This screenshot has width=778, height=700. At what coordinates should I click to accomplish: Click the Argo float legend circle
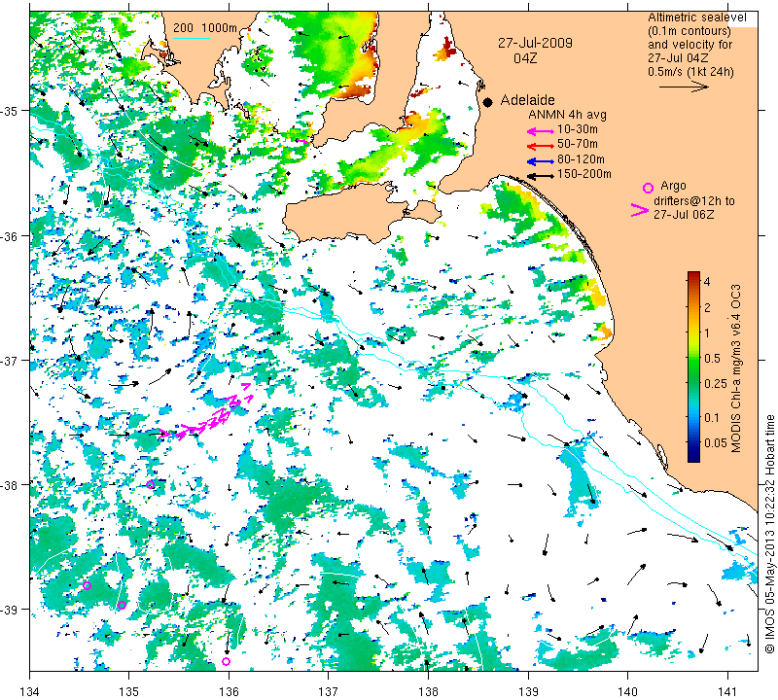[648, 188]
